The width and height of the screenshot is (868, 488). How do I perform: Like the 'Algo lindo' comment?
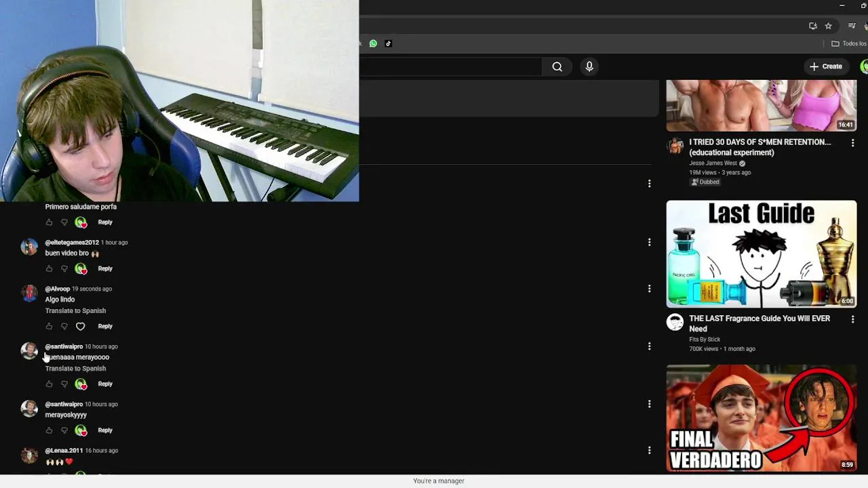point(49,326)
